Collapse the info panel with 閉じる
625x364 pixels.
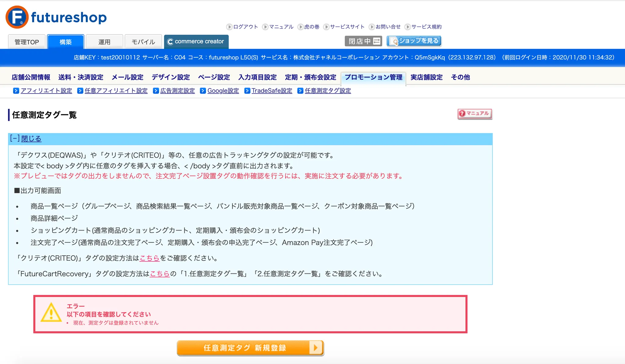[x=31, y=139]
